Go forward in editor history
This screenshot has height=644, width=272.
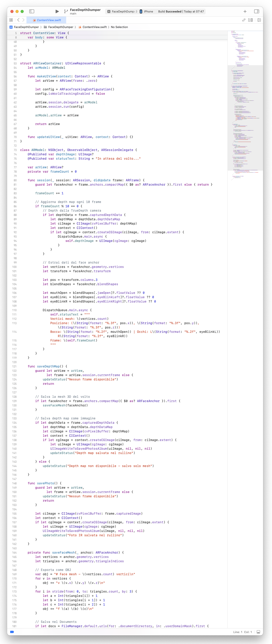tap(23, 20)
